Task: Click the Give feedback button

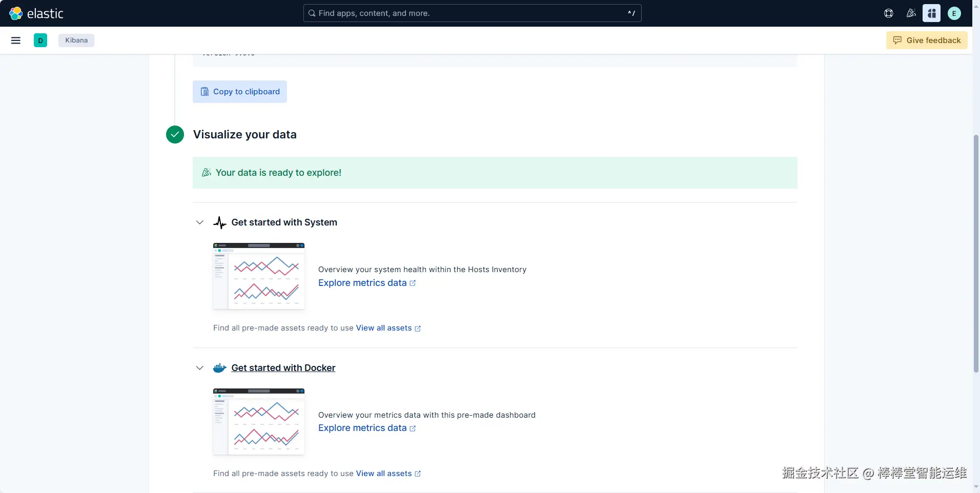Action: pos(927,40)
